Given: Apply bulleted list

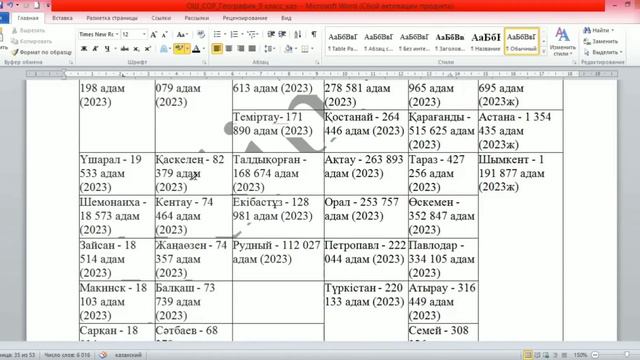Looking at the screenshot, I should pos(217,34).
